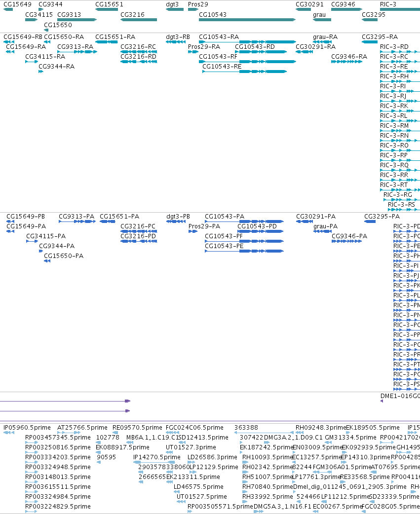
Task: Select the CG3295-PA protein label
Action: (x=382, y=217)
